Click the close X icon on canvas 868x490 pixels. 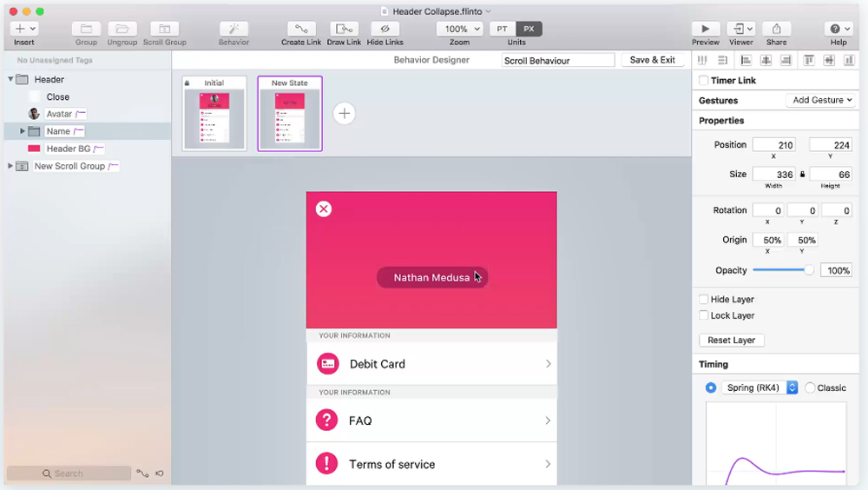coord(324,209)
